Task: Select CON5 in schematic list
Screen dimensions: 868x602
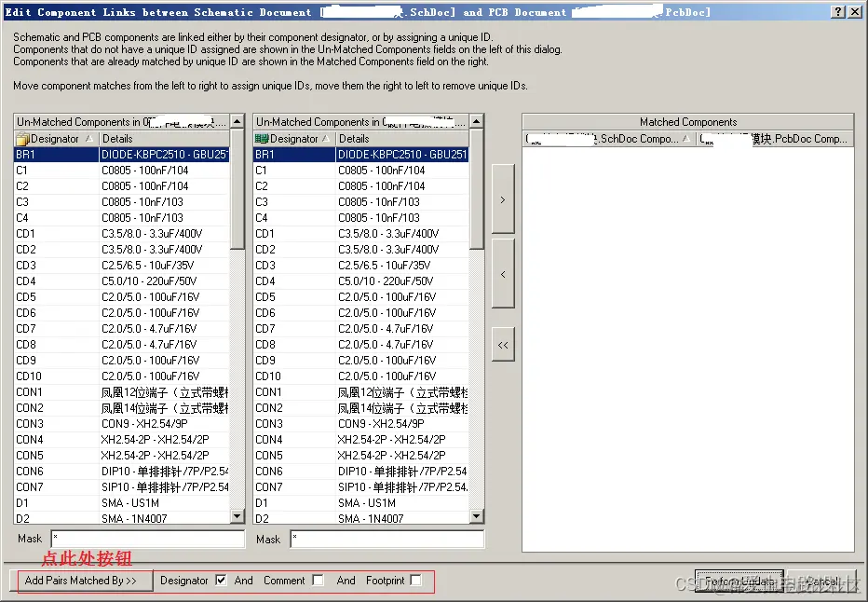Action: click(121, 456)
